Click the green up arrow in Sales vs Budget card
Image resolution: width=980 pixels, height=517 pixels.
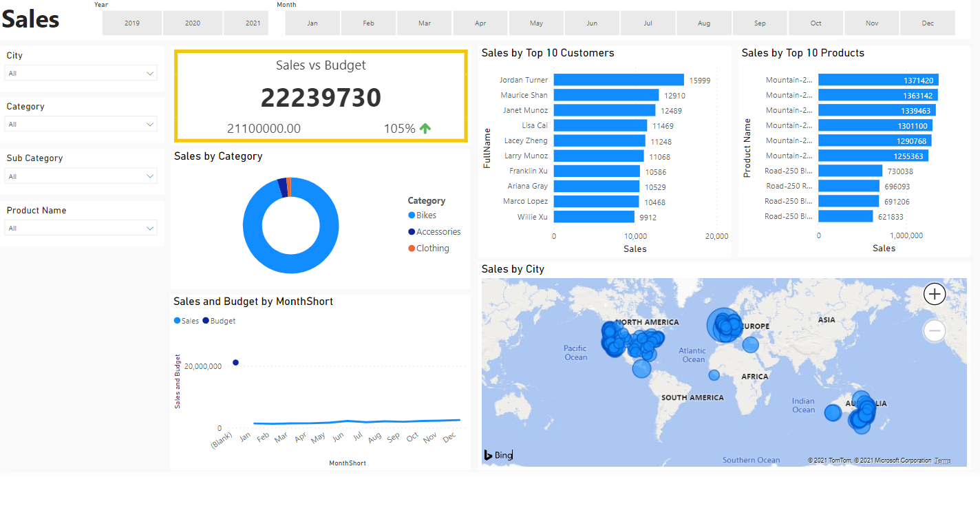[425, 127]
